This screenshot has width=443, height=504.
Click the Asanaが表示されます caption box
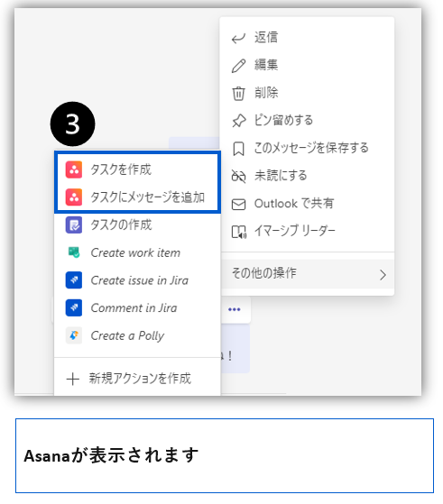[x=225, y=455]
